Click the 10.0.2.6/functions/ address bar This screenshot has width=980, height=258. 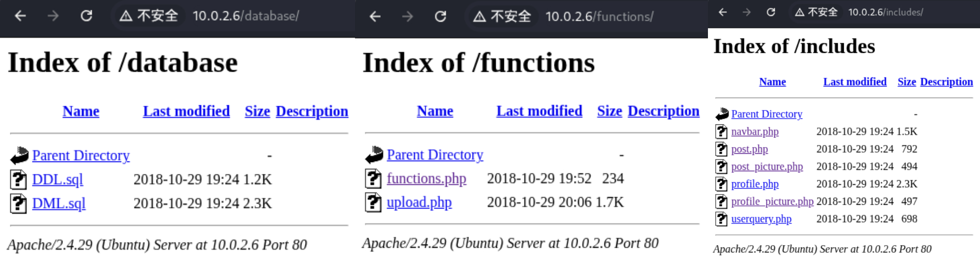(599, 17)
